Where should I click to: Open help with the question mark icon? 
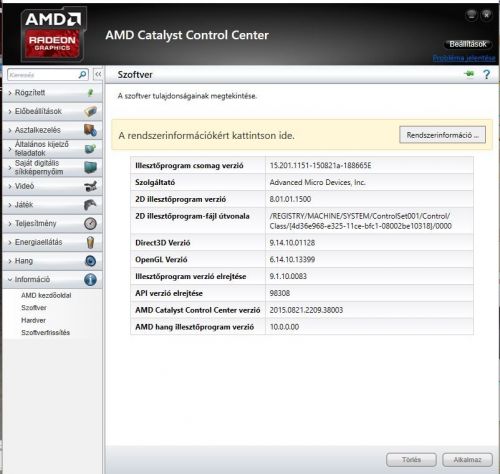point(487,74)
